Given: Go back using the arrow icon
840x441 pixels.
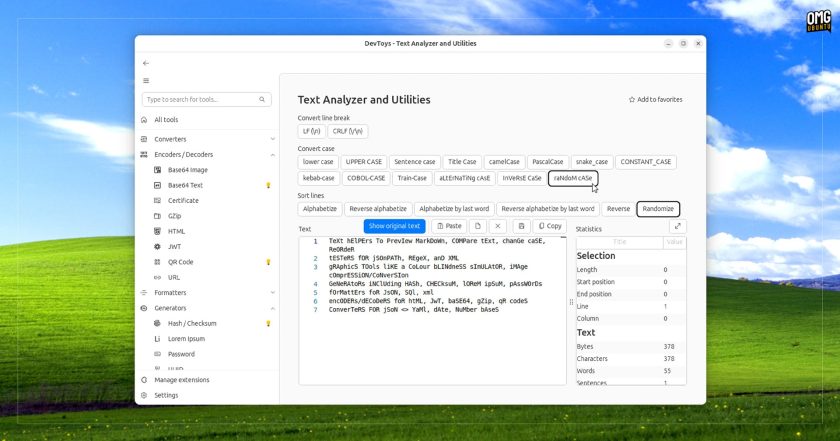Looking at the screenshot, I should click(146, 63).
